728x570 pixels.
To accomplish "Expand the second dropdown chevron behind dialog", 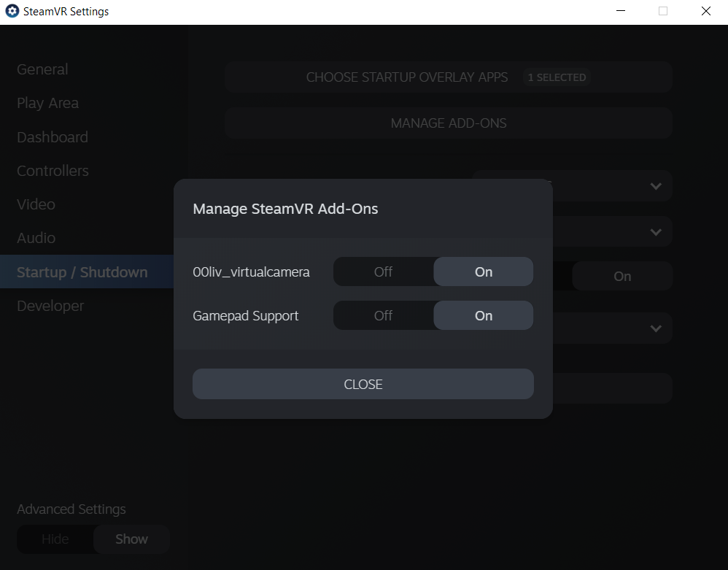I will tap(656, 232).
